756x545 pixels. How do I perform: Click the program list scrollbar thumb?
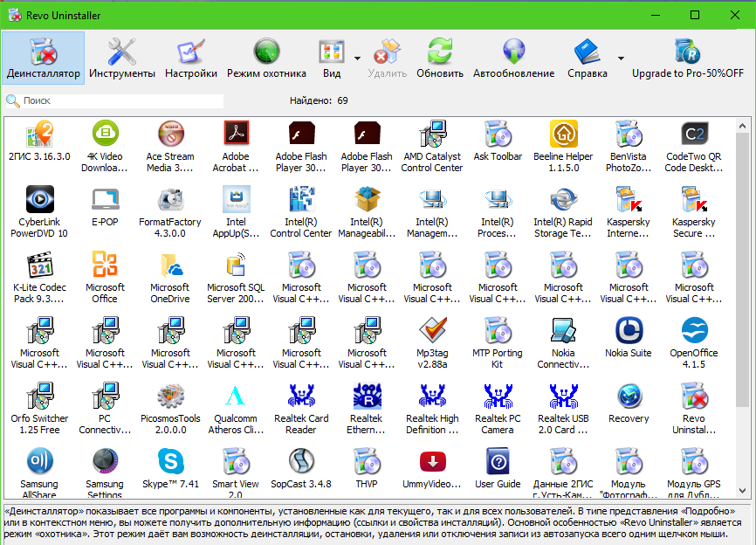point(743,270)
